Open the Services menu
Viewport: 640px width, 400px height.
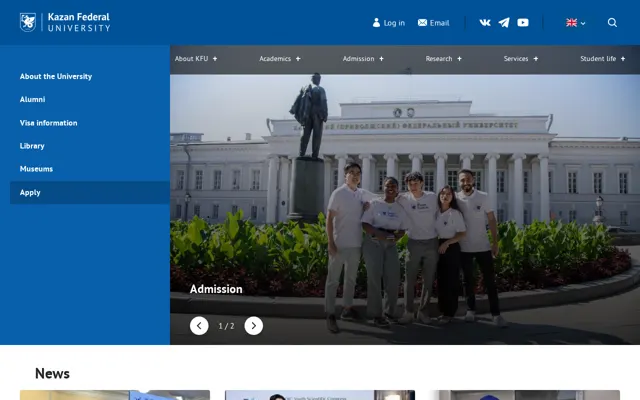(x=516, y=59)
